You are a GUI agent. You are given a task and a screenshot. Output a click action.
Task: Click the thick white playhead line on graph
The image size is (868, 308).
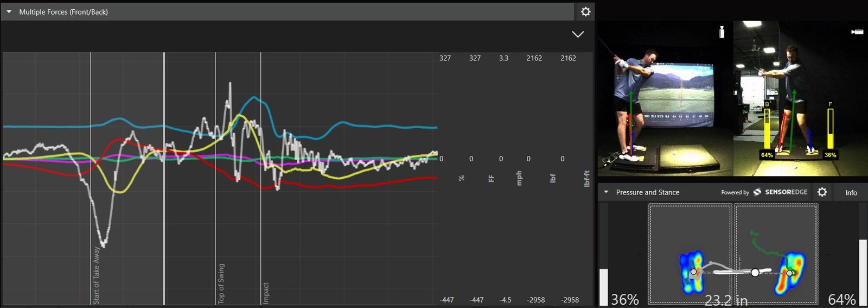tap(164, 178)
